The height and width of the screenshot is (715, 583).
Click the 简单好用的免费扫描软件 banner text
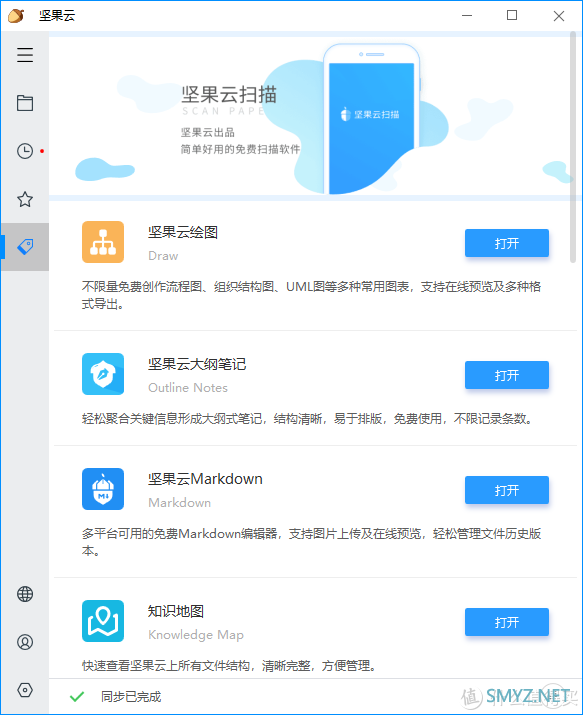[x=241, y=149]
